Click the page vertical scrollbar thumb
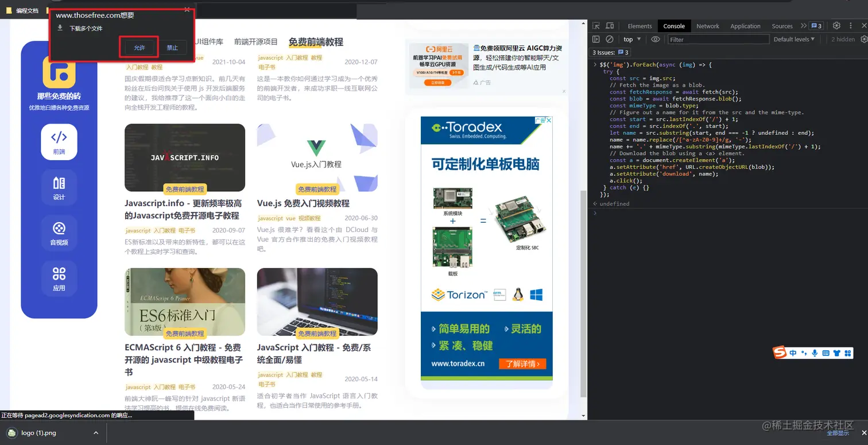The width and height of the screenshot is (868, 445). coord(584,293)
